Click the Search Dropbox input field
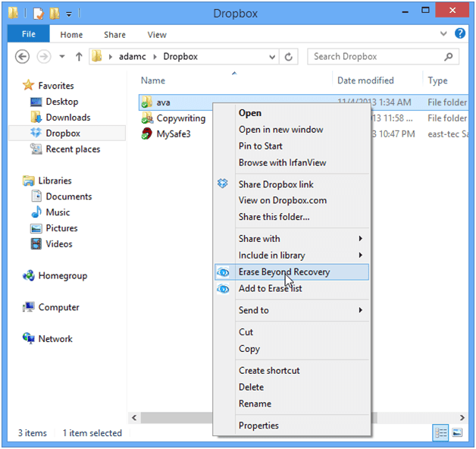 (x=383, y=57)
